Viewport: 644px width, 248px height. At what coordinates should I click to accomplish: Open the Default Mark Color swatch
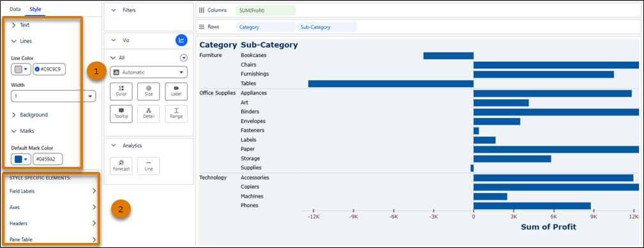[21, 159]
